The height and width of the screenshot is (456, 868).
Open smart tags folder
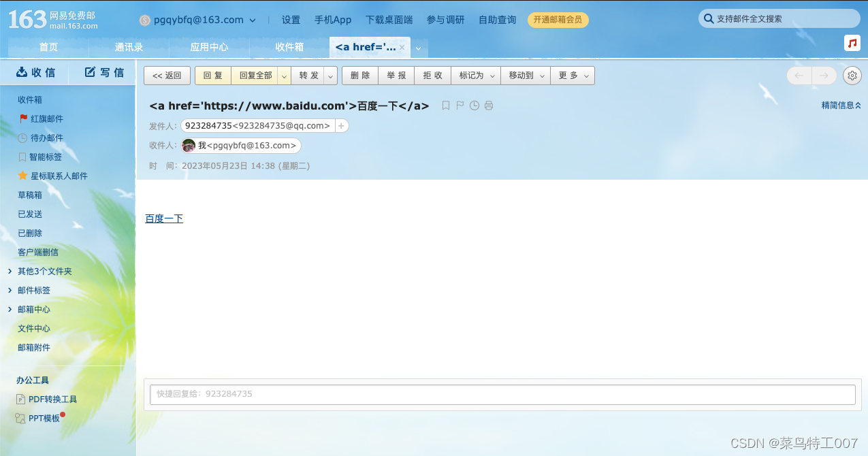(40, 157)
